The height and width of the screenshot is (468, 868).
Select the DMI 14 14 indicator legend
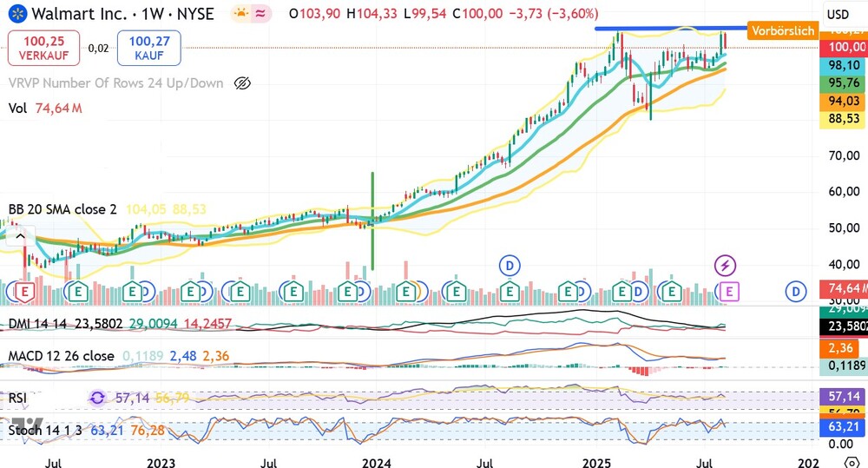point(38,324)
